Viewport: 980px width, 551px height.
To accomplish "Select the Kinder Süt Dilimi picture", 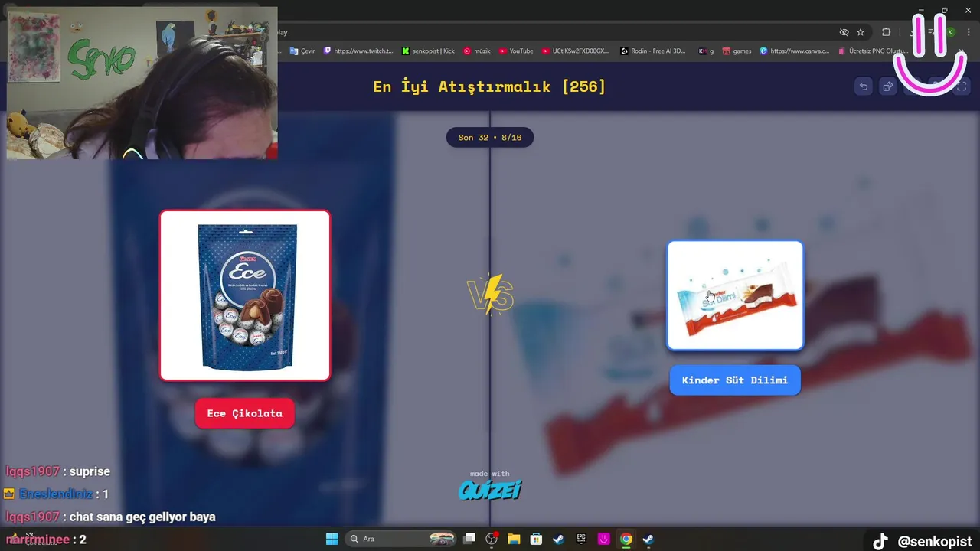I will pyautogui.click(x=735, y=295).
